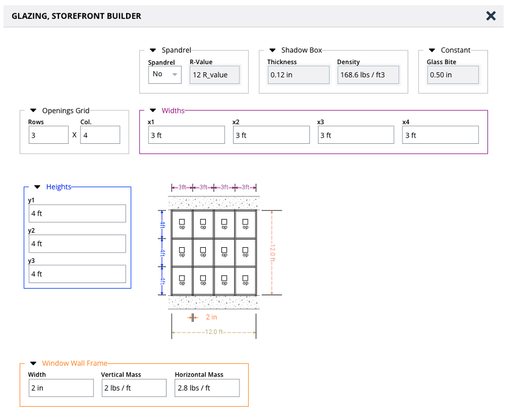
Task: Collapse the Window Wall Frame section
Action: [x=34, y=363]
